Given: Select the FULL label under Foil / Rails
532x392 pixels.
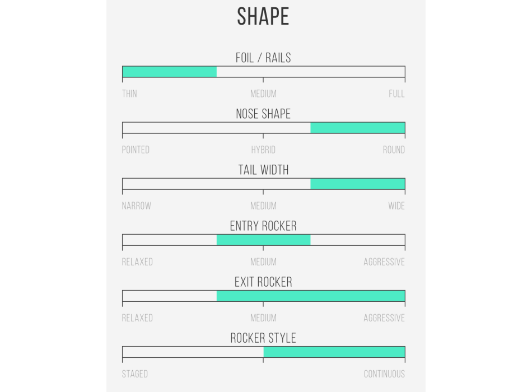Looking at the screenshot, I should tap(396, 94).
